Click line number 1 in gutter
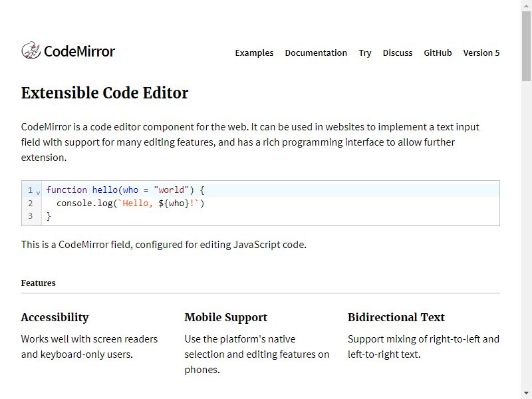Viewport: 532px width, 399px height. coord(30,190)
